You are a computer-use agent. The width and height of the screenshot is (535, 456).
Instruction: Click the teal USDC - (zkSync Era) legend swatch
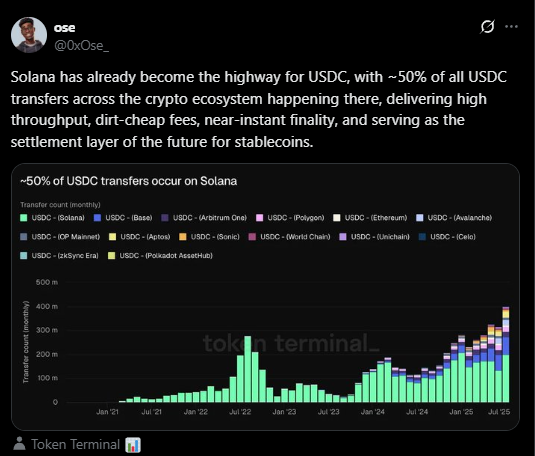24,256
